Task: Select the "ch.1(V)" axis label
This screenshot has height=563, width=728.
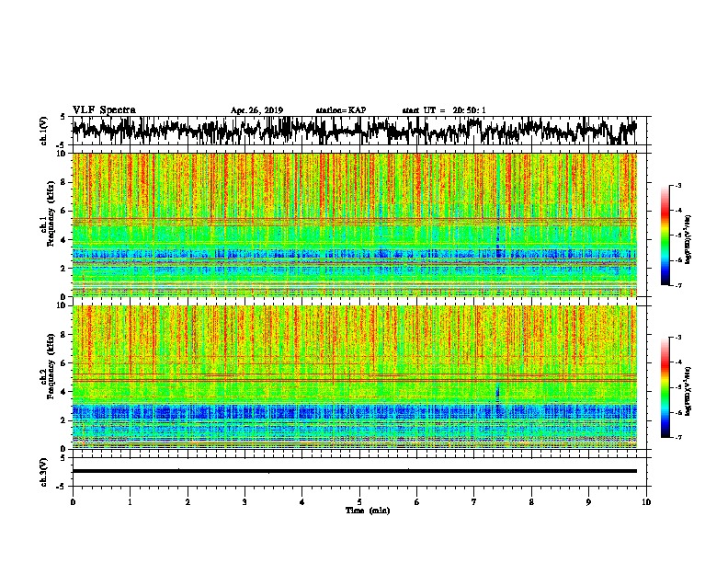Action: tap(44, 131)
